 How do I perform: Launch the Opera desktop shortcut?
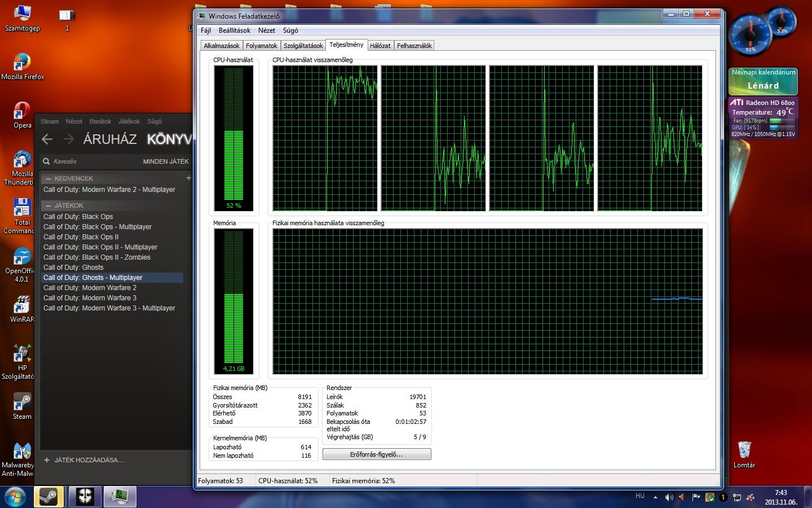click(23, 115)
